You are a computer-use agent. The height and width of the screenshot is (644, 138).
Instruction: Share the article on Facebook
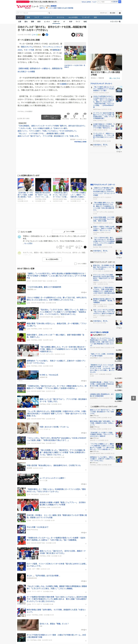[x=47, y=35]
